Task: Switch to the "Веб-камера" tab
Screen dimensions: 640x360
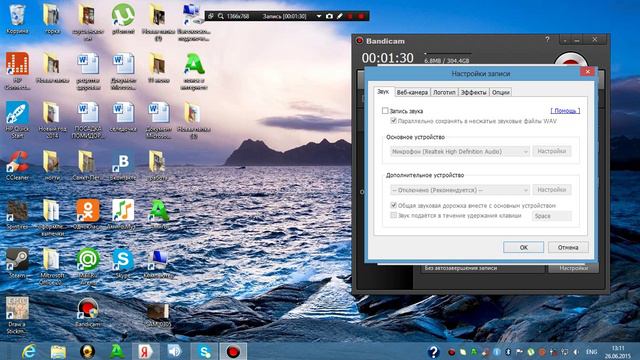Action: pyautogui.click(x=412, y=93)
